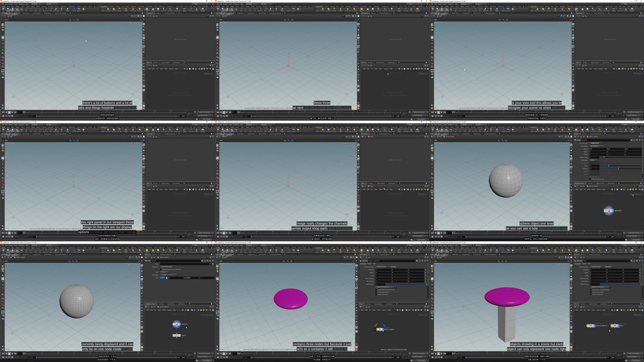Check Keep Position When Parenting in lone-disc frame
Image resolution: width=644 pixels, height=362 pixels.
tap(376, 290)
